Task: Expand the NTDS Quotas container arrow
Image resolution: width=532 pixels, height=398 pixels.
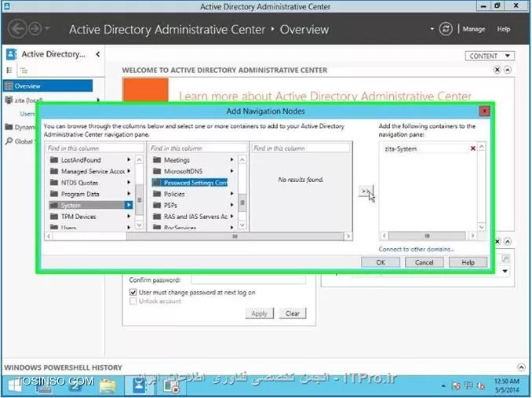Action: click(129, 182)
